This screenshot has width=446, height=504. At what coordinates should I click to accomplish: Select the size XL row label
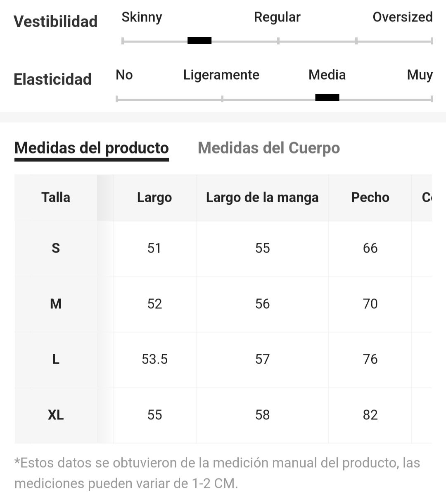click(x=56, y=415)
